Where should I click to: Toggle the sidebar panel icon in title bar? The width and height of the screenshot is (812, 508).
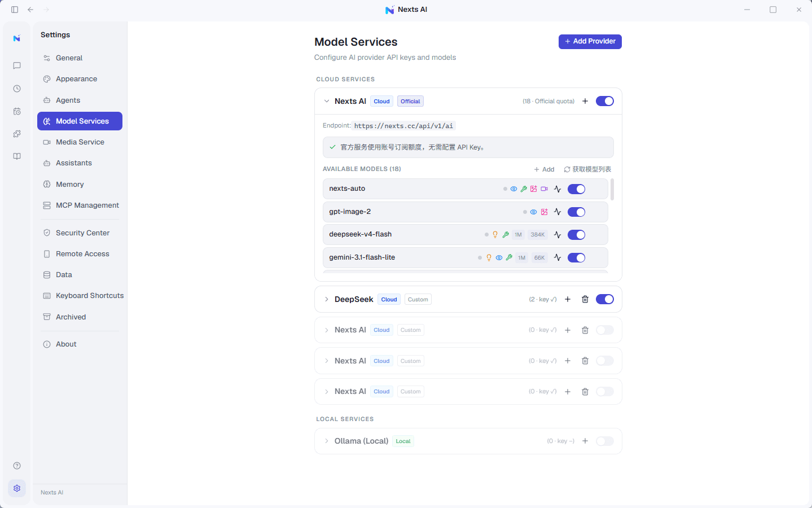coord(15,10)
